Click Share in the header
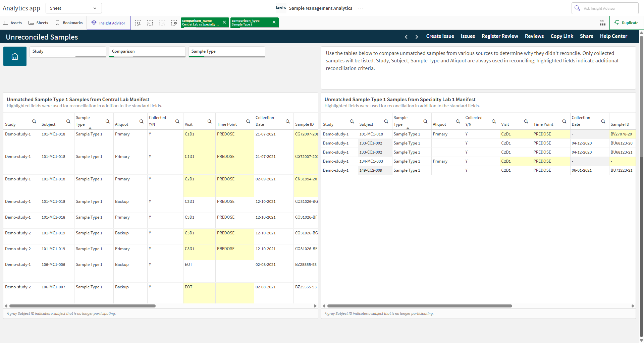The width and height of the screenshot is (644, 343). tap(586, 36)
